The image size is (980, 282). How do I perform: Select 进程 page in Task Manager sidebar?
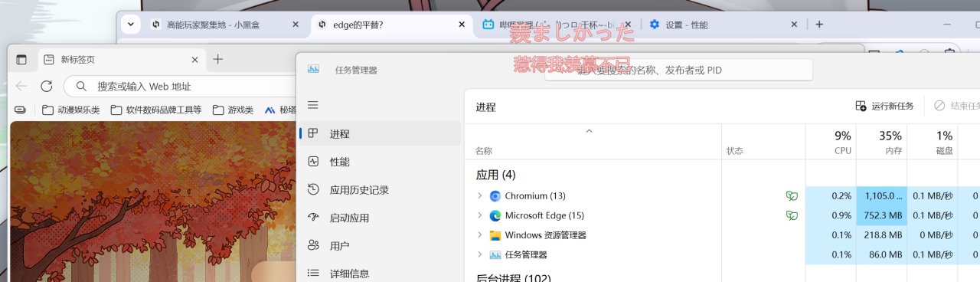(381, 133)
